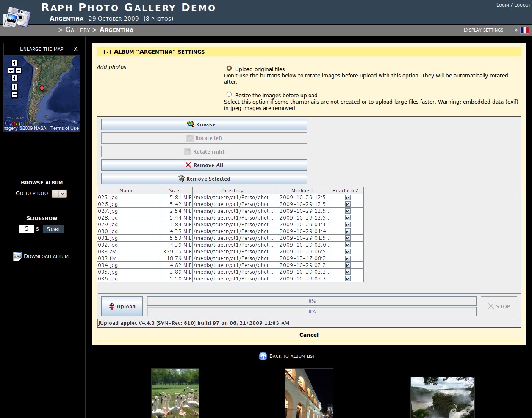Viewport: 532px width, 418px height.
Task: Zoom out on the map
Action: (x=14, y=95)
